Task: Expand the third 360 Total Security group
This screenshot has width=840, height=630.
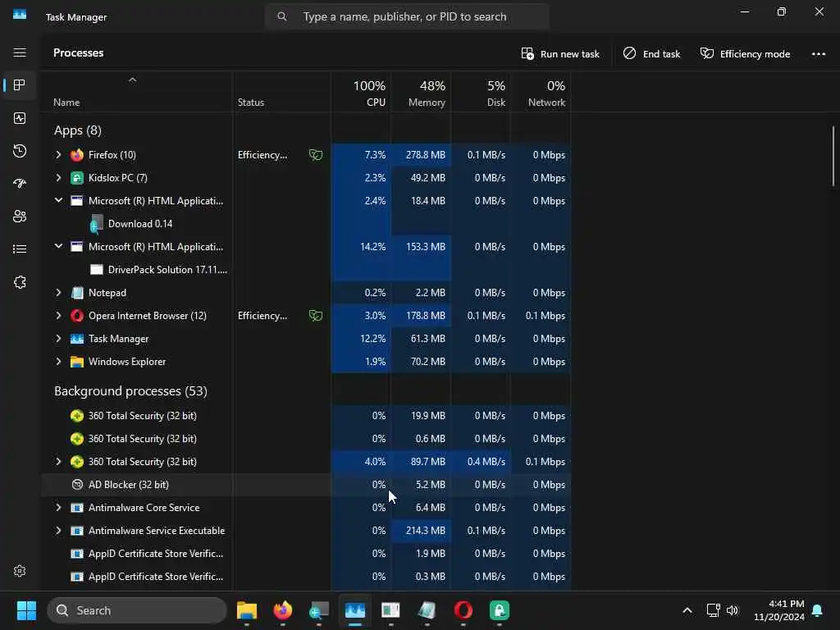Action: pos(58,461)
